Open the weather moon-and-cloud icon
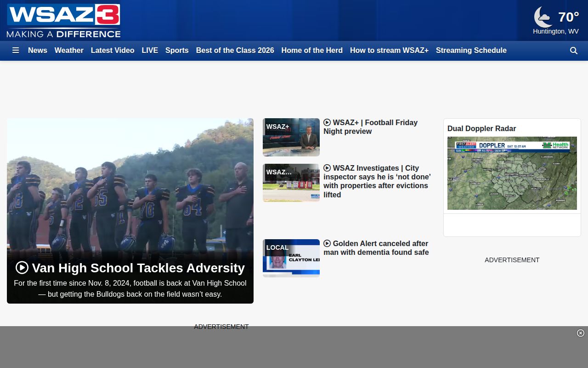The image size is (588, 368). 543,17
